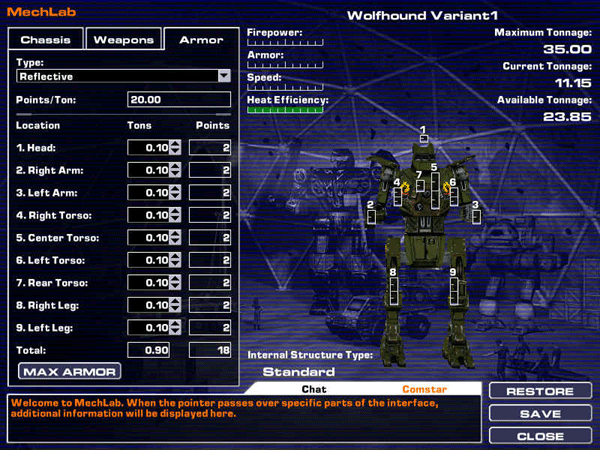Click the green Heat Efficiency bar
This screenshot has width=600, height=450.
pyautogui.click(x=286, y=110)
